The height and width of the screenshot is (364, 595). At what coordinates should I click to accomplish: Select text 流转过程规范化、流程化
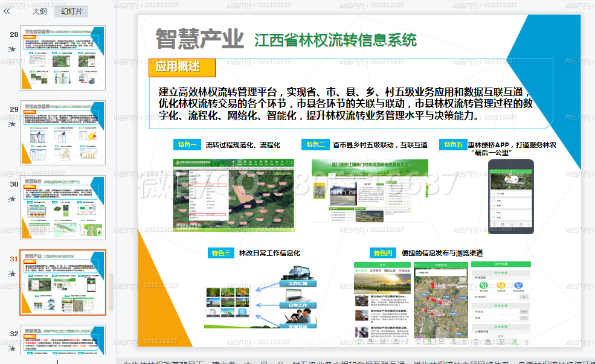coord(243,145)
